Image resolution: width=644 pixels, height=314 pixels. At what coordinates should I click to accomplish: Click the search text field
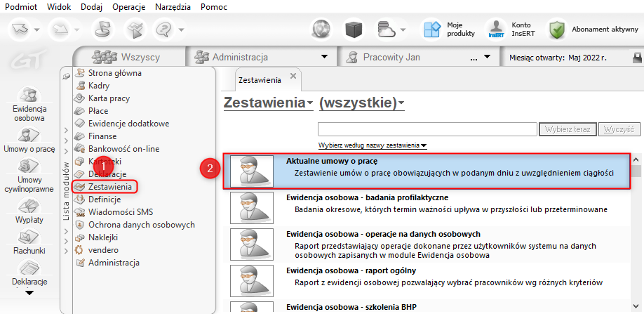pyautogui.click(x=427, y=129)
